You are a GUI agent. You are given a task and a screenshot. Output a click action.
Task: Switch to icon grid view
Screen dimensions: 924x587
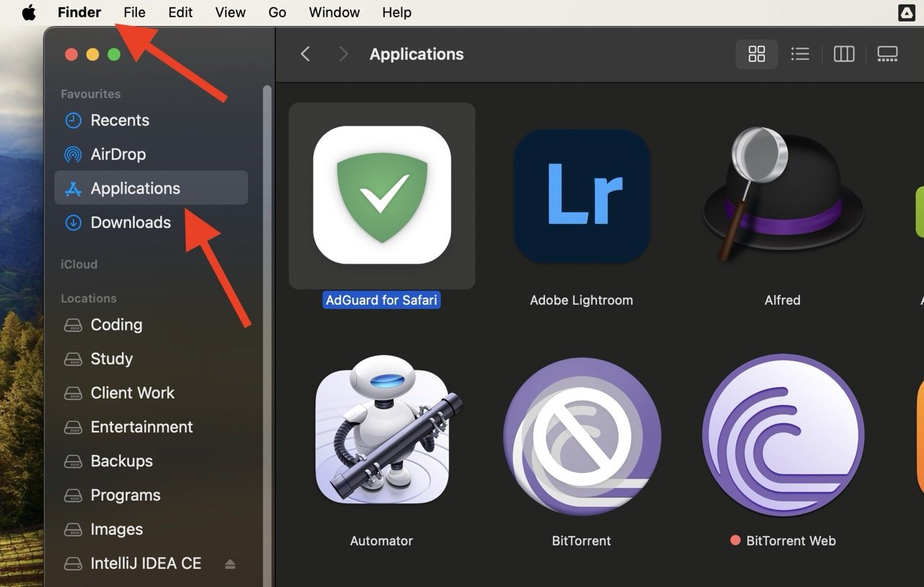757,54
